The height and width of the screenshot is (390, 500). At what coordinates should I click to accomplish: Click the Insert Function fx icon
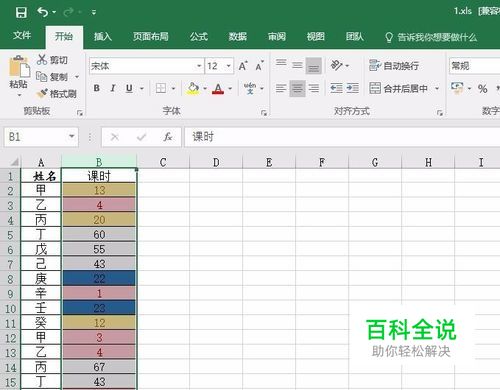click(168, 137)
